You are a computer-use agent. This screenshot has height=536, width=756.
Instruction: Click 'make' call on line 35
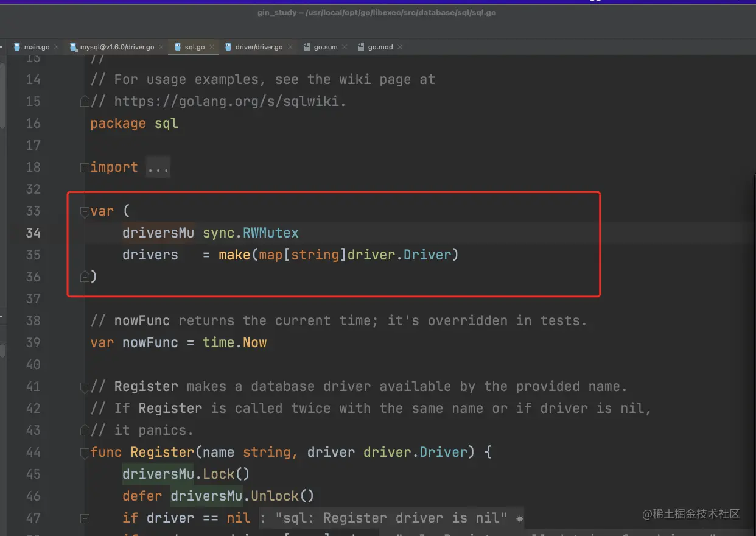[235, 255]
